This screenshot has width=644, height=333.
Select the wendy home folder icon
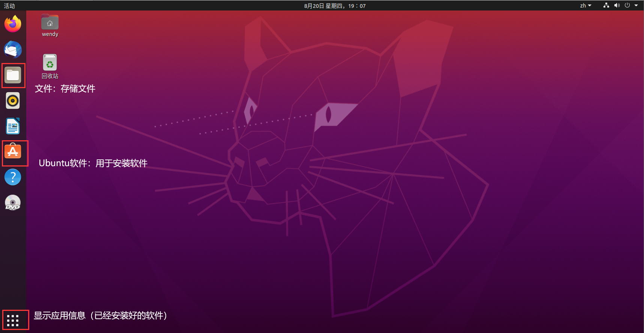click(50, 25)
